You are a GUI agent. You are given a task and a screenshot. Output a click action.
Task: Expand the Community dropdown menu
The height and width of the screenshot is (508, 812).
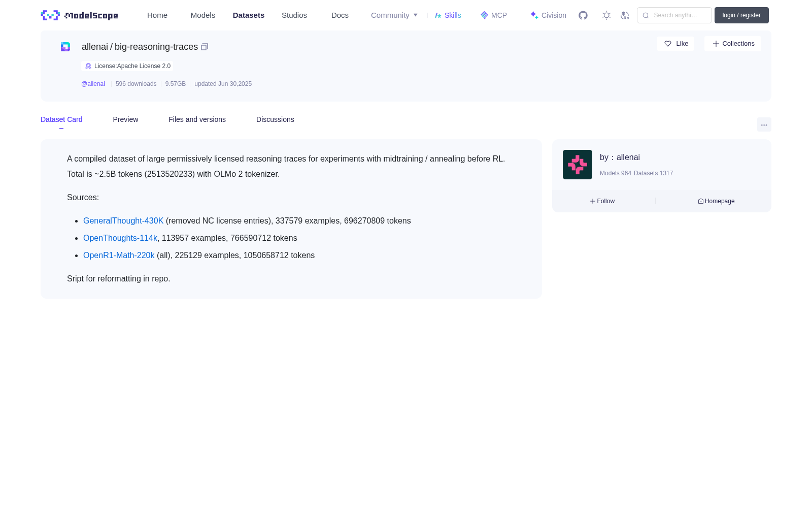pos(394,15)
